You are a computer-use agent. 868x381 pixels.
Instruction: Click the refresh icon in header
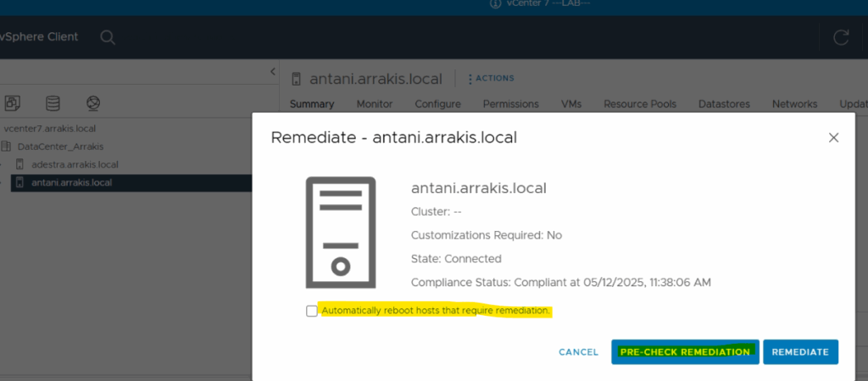841,37
